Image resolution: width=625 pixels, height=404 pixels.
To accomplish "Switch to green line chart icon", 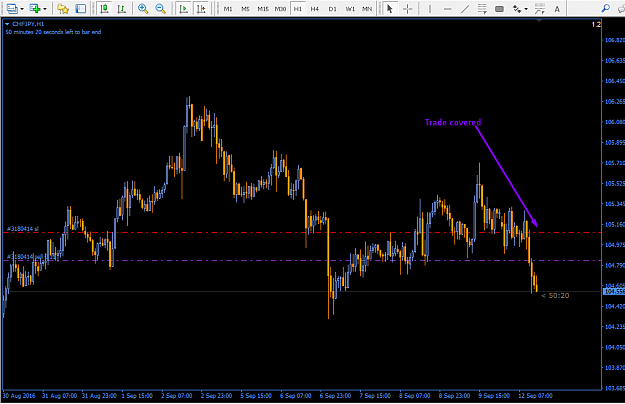I will tap(122, 8).
